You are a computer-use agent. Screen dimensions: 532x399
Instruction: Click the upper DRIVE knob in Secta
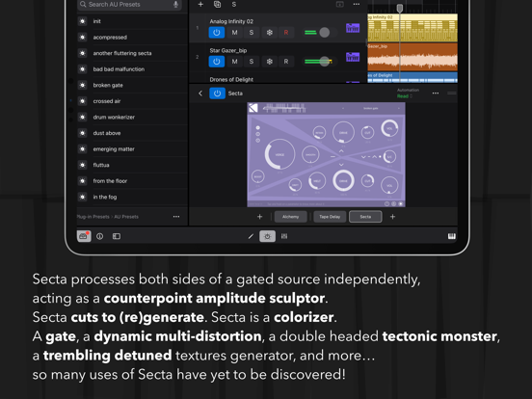point(343,132)
